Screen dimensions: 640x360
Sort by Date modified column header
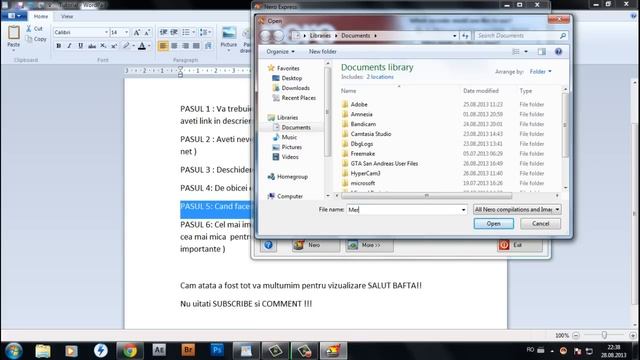coord(481,91)
